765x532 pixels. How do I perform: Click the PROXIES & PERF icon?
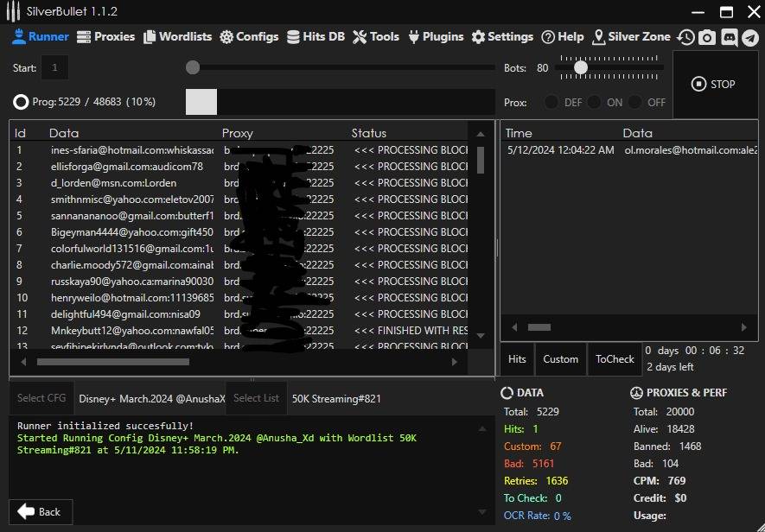tap(636, 393)
